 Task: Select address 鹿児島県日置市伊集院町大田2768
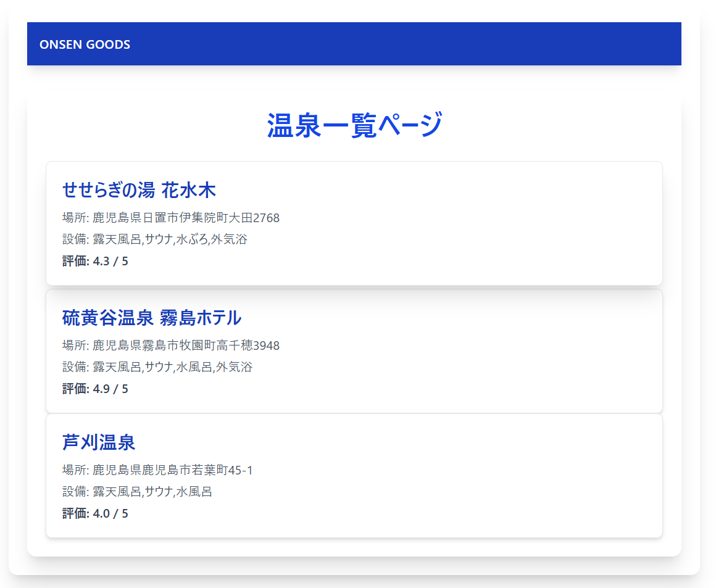pos(186,218)
